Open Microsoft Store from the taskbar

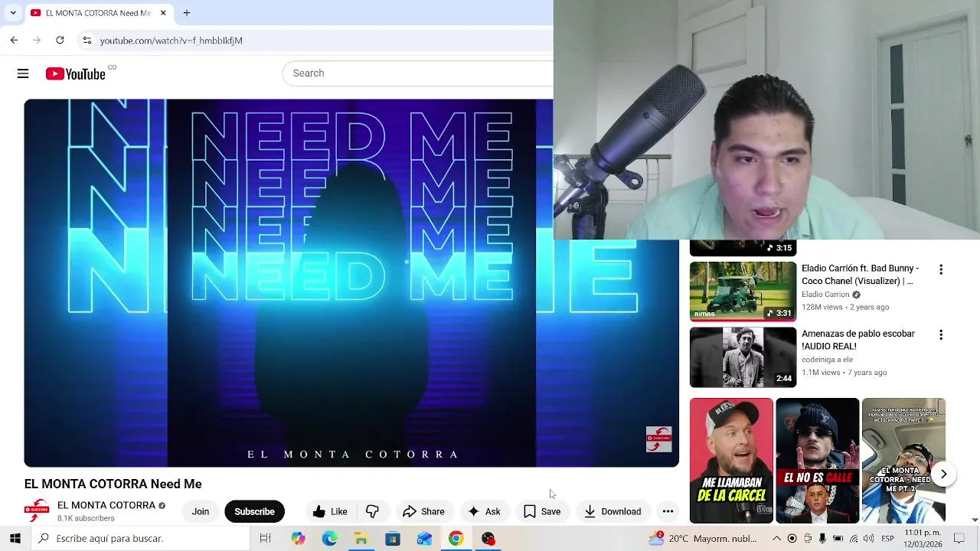tap(392, 539)
